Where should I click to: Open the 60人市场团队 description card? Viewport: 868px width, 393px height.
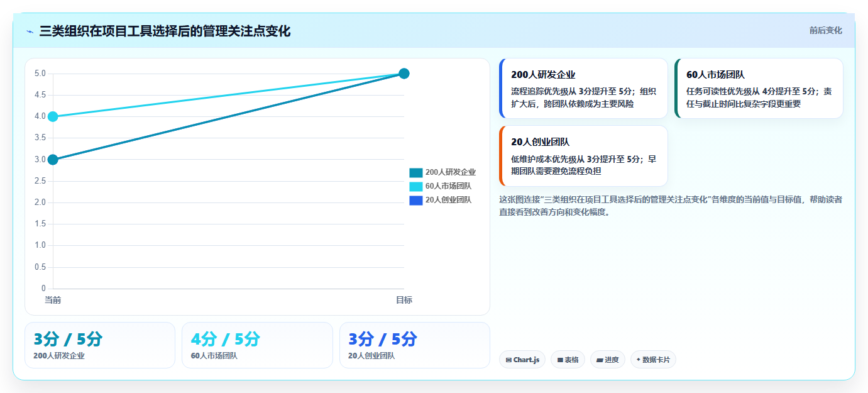click(759, 89)
